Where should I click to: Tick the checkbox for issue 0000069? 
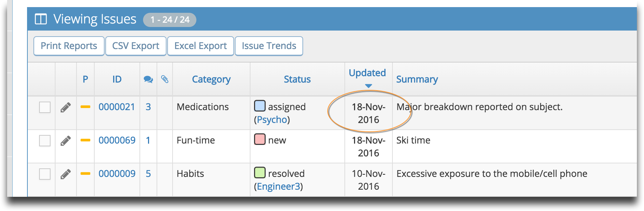pyautogui.click(x=45, y=141)
